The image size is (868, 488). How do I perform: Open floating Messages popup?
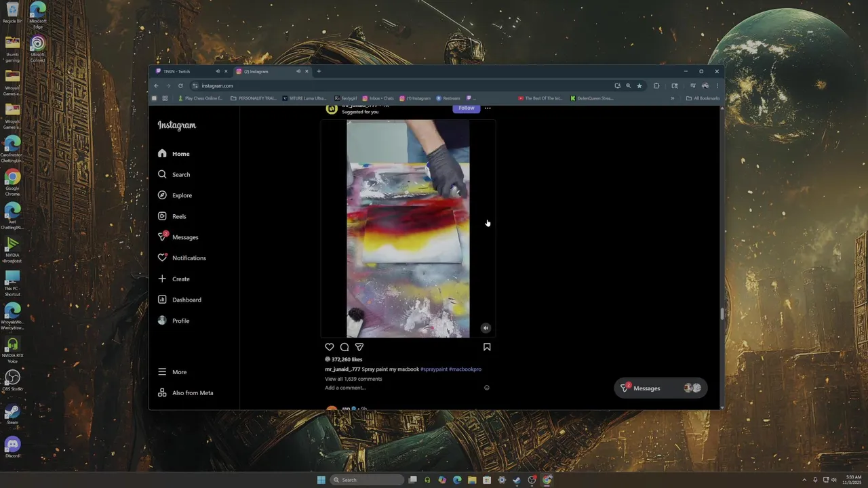tap(660, 388)
